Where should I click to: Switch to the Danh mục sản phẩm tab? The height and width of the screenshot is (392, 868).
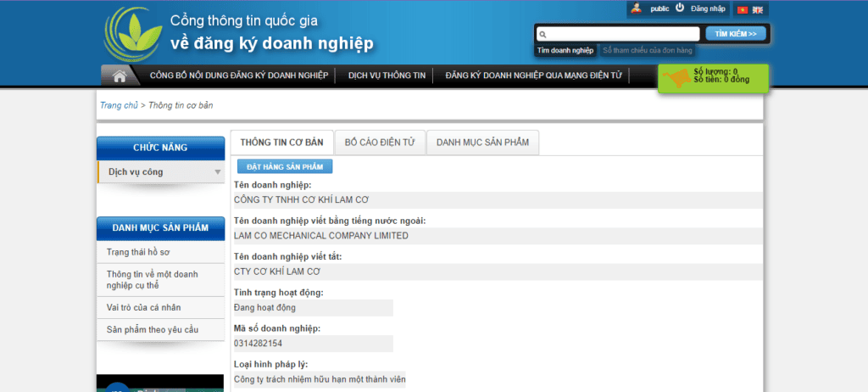482,143
